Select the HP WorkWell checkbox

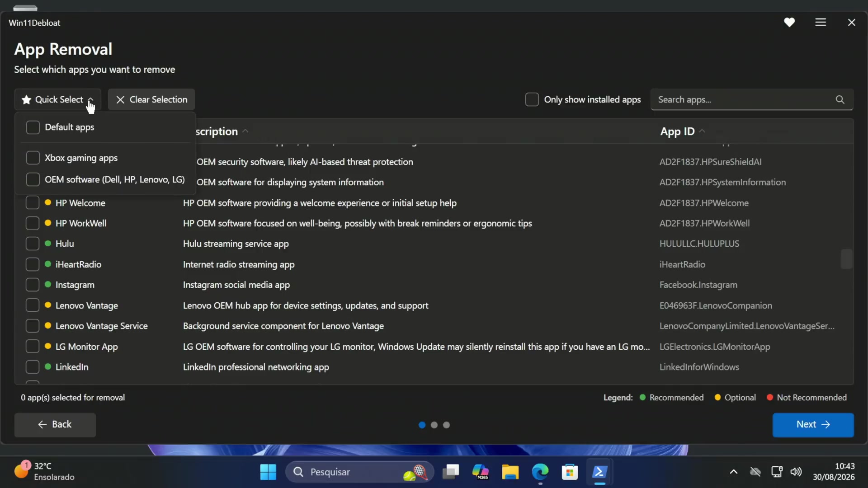[33, 223]
